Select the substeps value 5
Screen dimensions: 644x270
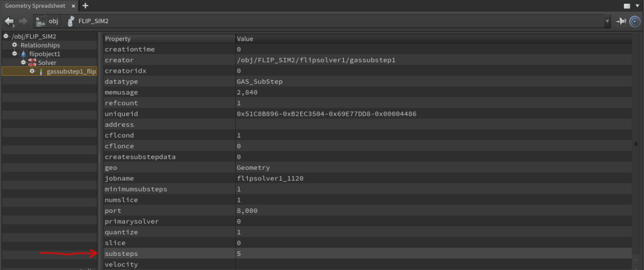point(433,254)
